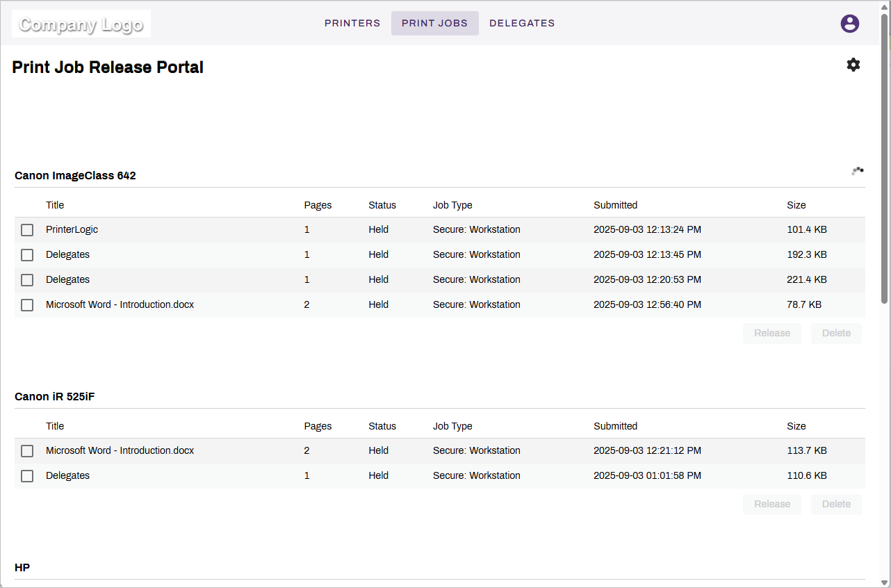
Task: Click Delete under Canon ImageClass 642
Action: [x=836, y=333]
